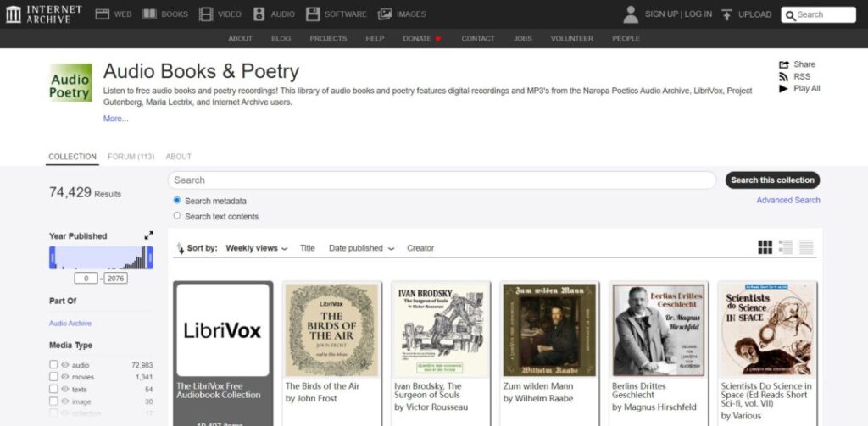Open Berlins Drittes Geschlecht cover thumbnail
Image resolution: width=868 pixels, height=426 pixels.
659,329
